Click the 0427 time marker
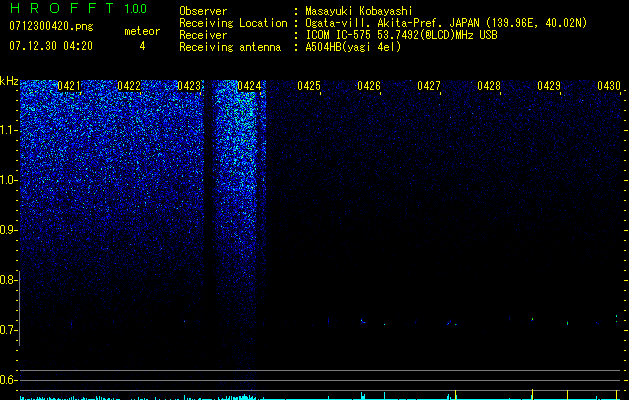This screenshot has width=629, height=400. [x=429, y=86]
